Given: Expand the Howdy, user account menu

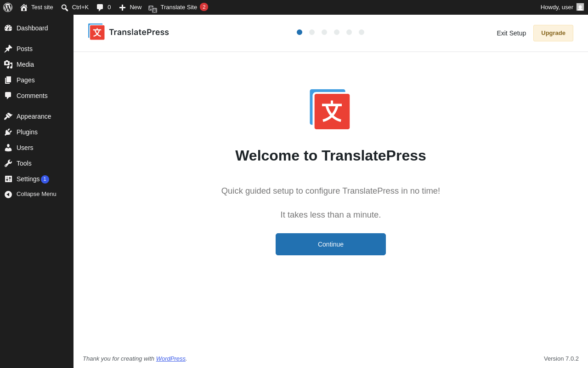Looking at the screenshot, I should 562,7.
